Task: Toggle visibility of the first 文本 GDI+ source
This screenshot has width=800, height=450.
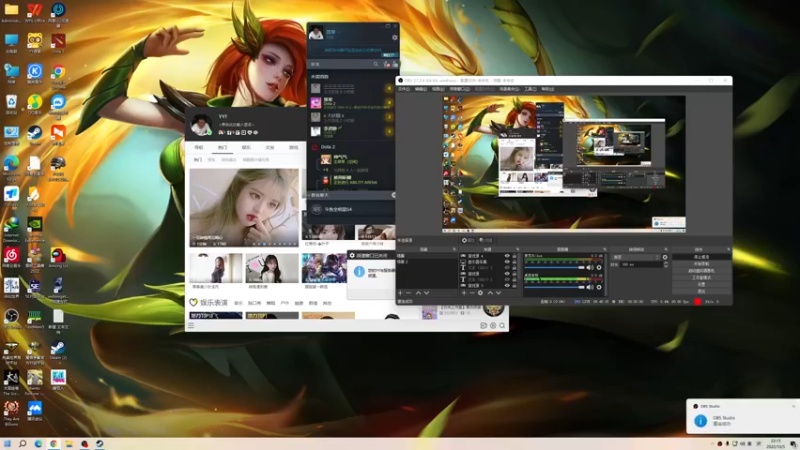Action: (507, 267)
